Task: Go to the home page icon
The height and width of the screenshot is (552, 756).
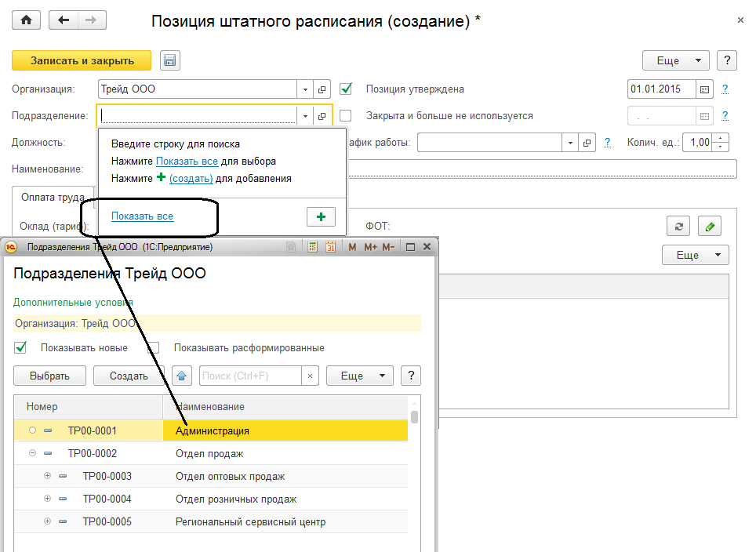Action: point(26,20)
